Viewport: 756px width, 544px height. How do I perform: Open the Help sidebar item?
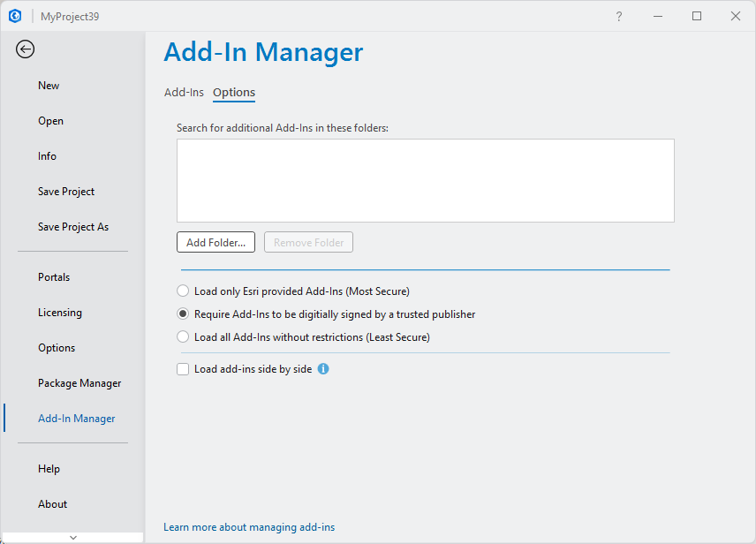[x=49, y=469]
